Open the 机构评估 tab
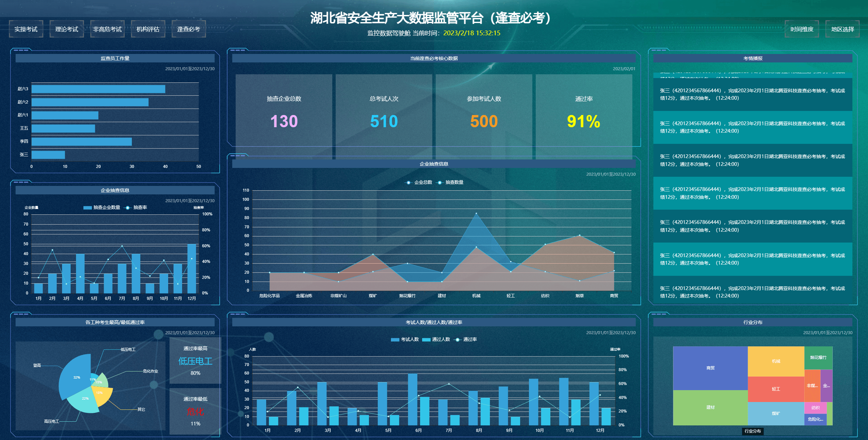 (148, 29)
